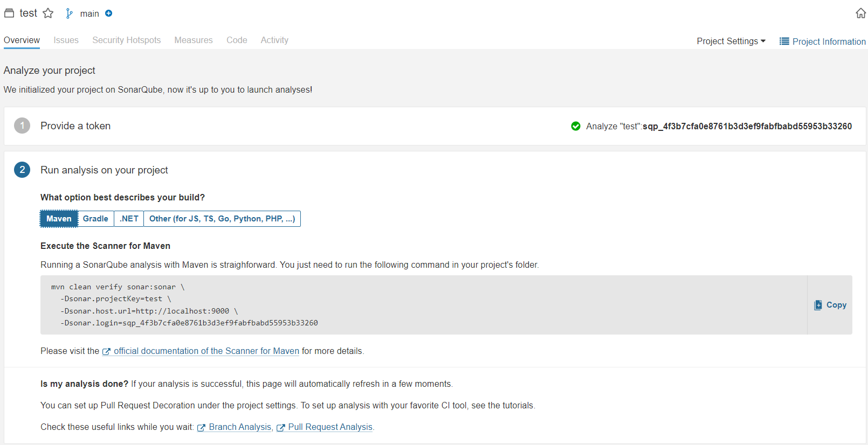Open the Pull Request Analysis link
Screen dimensions: 868x445
point(330,427)
